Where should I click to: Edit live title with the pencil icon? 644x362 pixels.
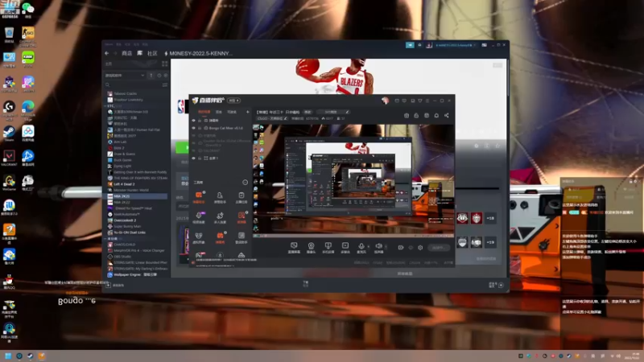(x=347, y=112)
